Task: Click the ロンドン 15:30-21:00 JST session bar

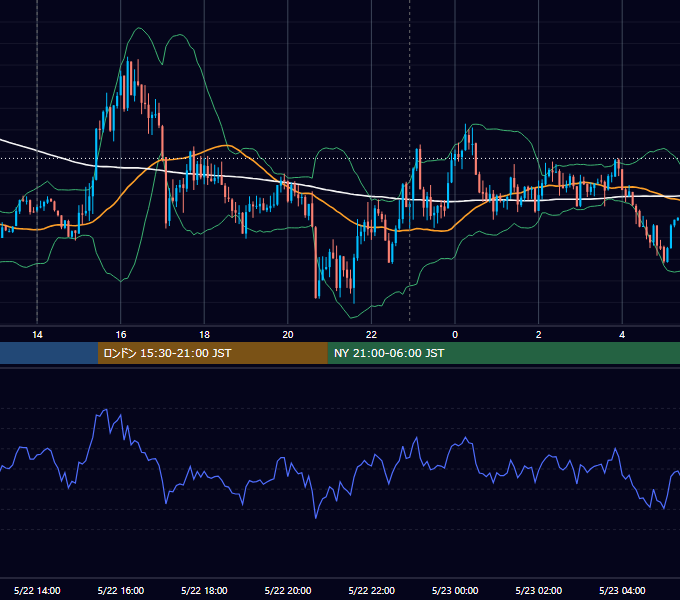Action: click(x=212, y=353)
